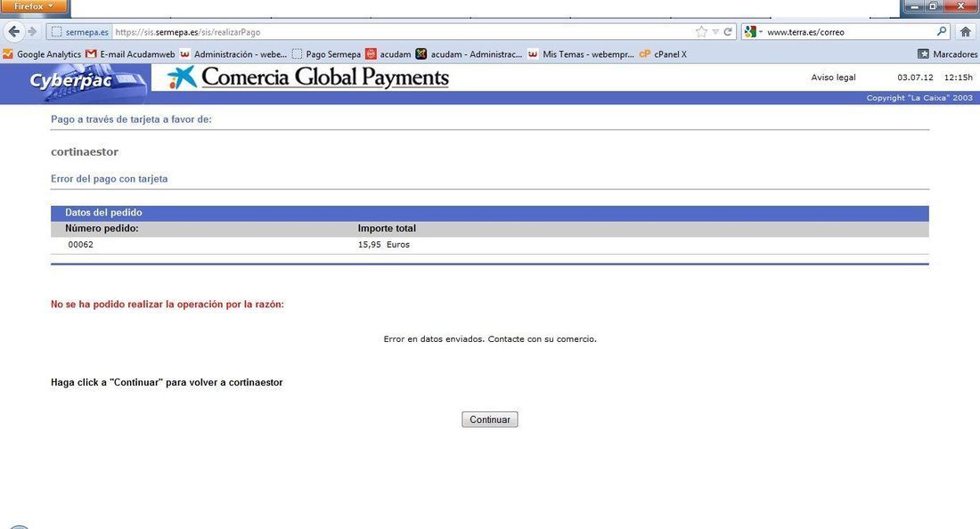Screen dimensions: 980x529
Task: Click the red text No se ha podido realizar
Action: 167,305
